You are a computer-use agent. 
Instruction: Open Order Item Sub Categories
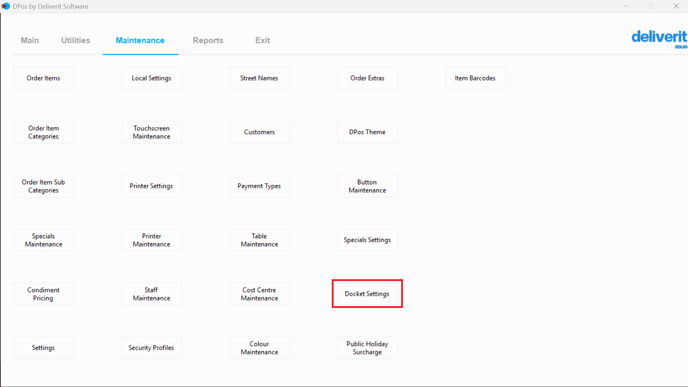(x=43, y=186)
